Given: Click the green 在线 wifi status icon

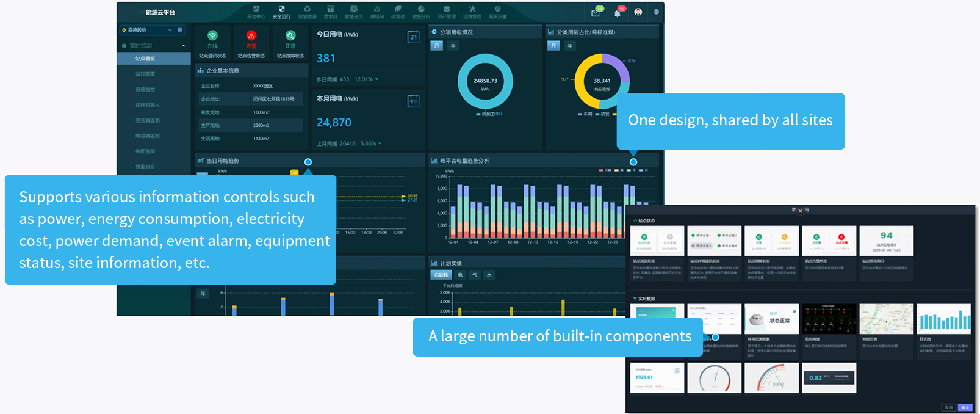Looking at the screenshot, I should point(212,36).
